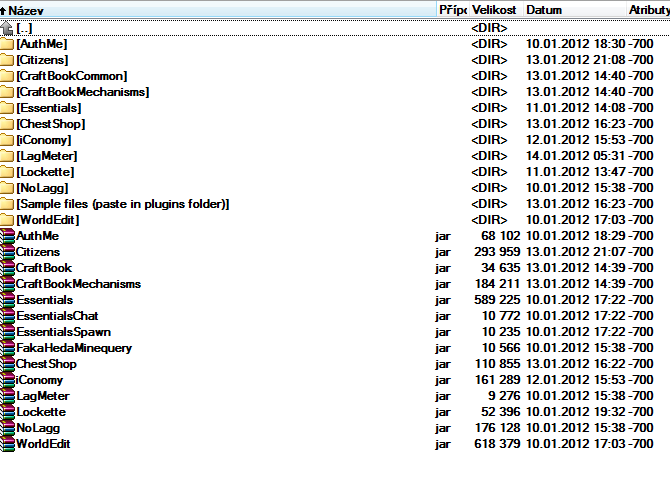Viewport: 670px width, 482px height.
Task: Click the Essentials jar file icon
Action: [x=7, y=300]
